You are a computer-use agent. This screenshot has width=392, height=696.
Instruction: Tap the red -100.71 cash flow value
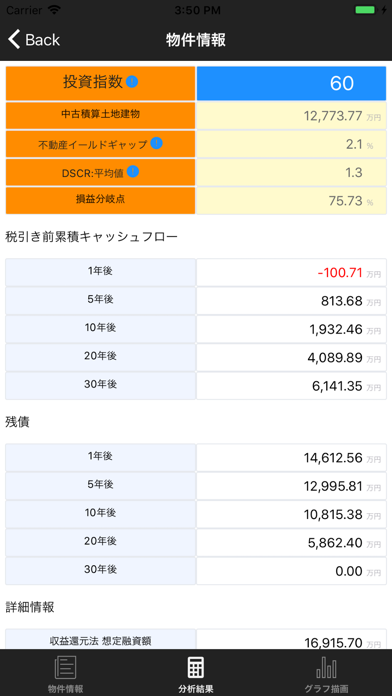click(341, 273)
